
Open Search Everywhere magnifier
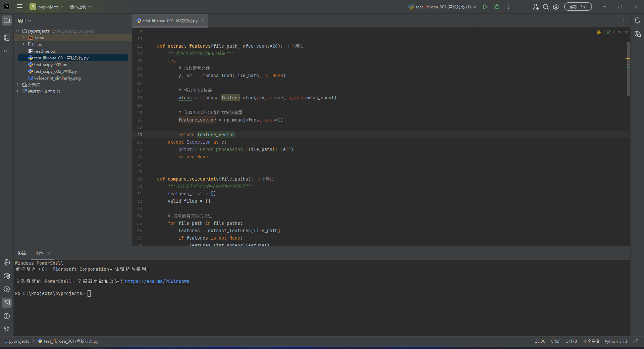[546, 7]
